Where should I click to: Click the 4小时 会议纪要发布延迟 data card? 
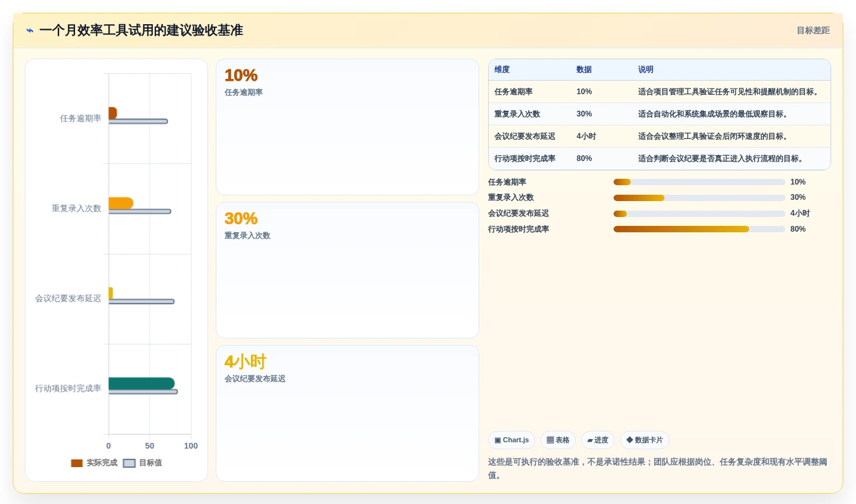coord(347,414)
